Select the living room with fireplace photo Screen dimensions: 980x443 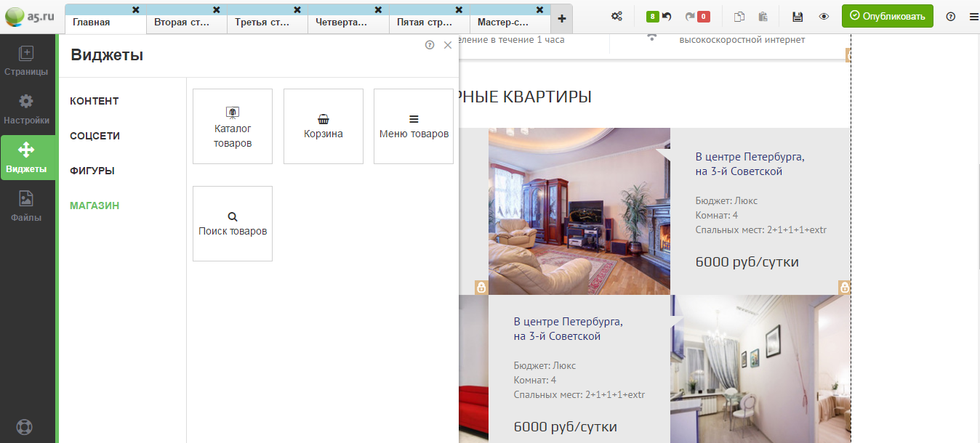coord(579,211)
